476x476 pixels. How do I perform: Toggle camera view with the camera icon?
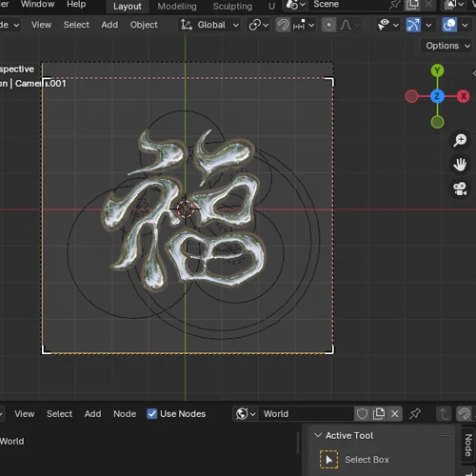(x=460, y=189)
